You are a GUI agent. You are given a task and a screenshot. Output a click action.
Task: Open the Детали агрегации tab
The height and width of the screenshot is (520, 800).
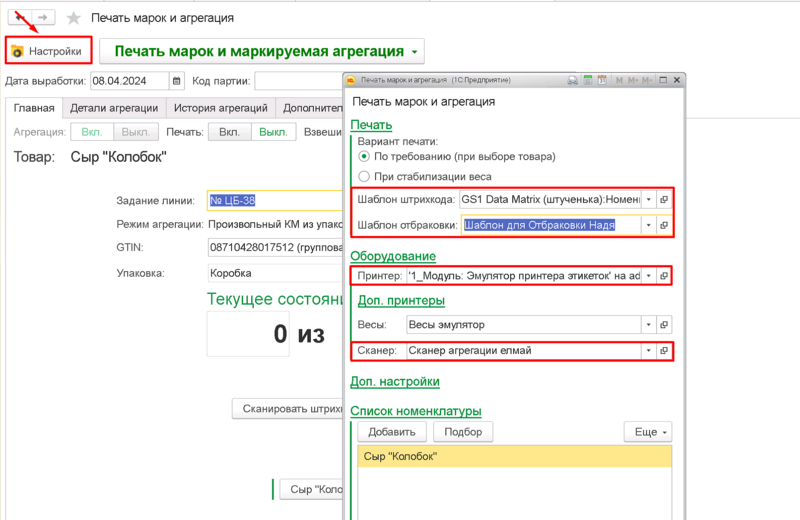click(x=114, y=108)
